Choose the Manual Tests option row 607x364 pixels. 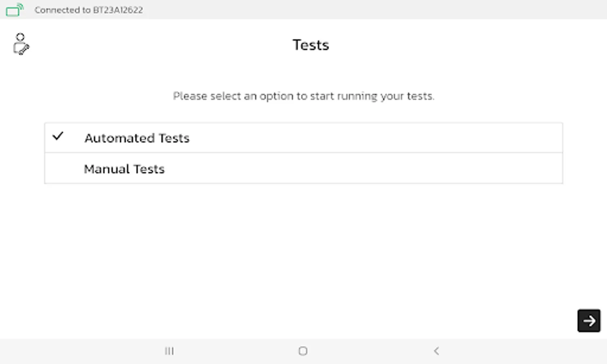coord(303,169)
